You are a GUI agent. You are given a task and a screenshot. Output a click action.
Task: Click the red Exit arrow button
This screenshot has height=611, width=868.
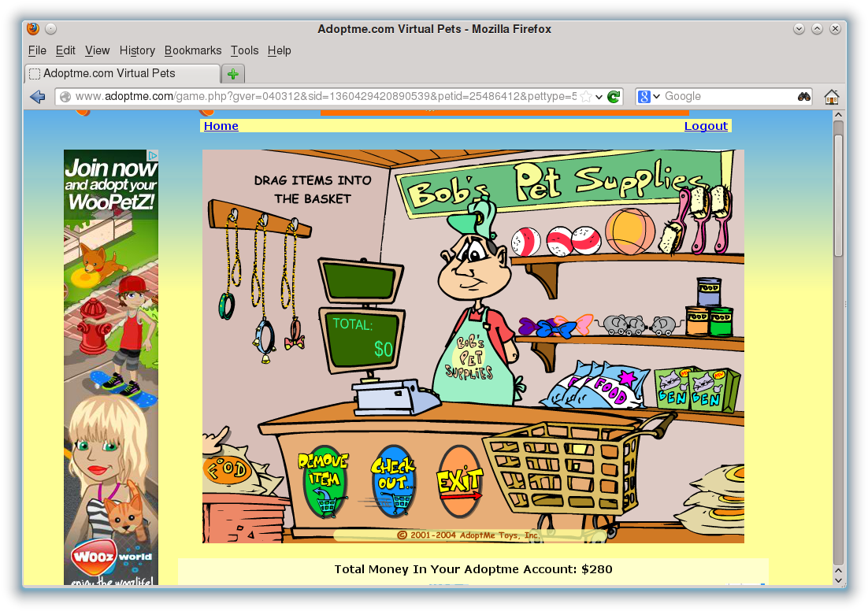tap(459, 483)
